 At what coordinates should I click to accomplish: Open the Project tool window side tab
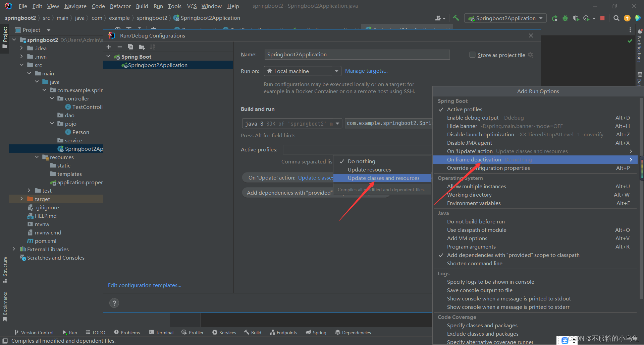click(x=5, y=38)
